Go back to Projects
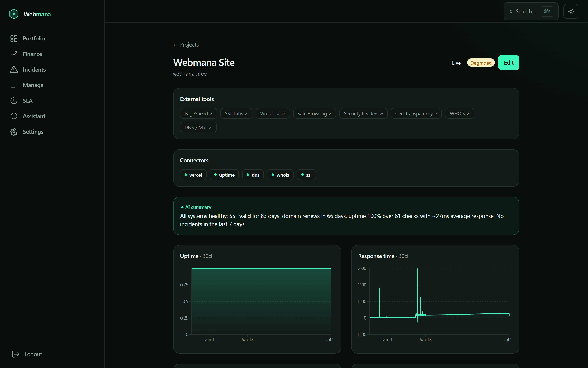 pyautogui.click(x=186, y=45)
